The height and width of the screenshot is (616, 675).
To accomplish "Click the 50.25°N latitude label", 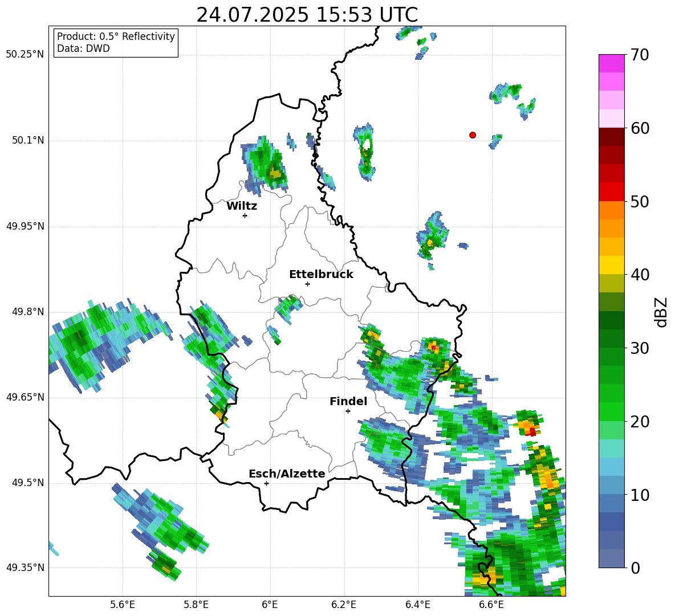I will tap(25, 55).
